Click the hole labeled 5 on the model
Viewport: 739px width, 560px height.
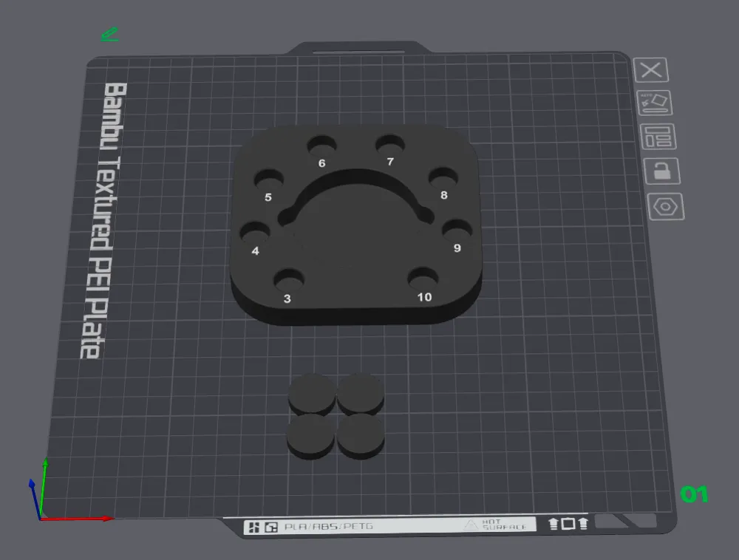click(269, 179)
